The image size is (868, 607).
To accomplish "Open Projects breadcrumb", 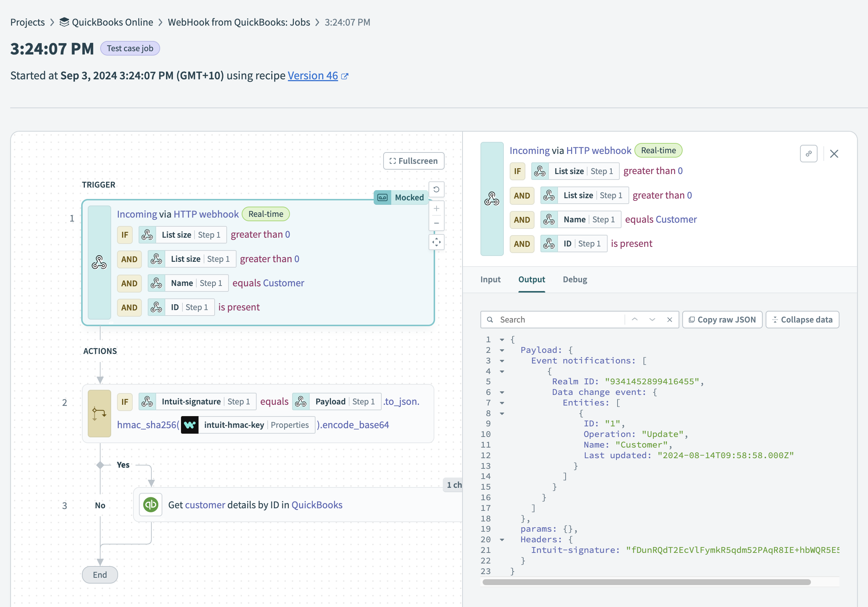I will point(27,22).
